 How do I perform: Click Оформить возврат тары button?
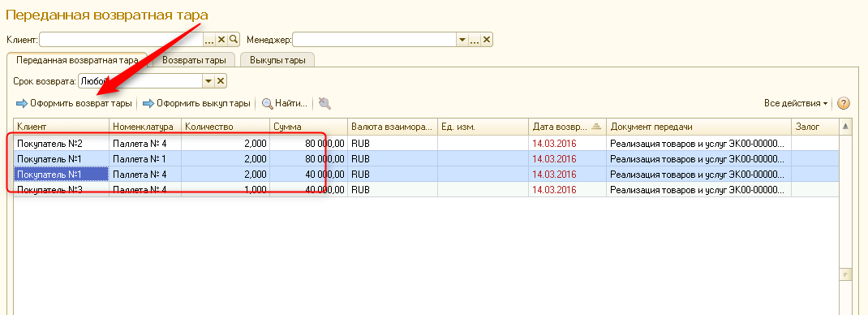pyautogui.click(x=74, y=103)
